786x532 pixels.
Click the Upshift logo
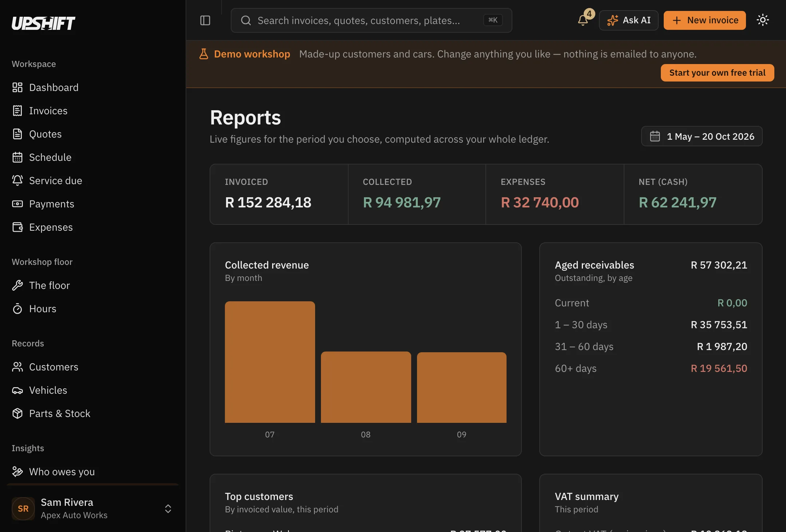coord(43,23)
